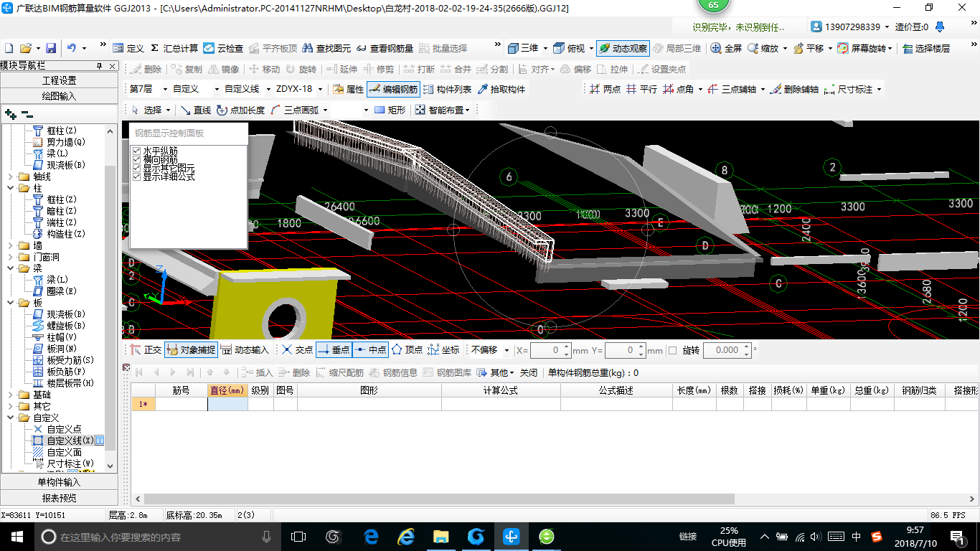Toggle 横向钢筋 checkbox

[136, 159]
